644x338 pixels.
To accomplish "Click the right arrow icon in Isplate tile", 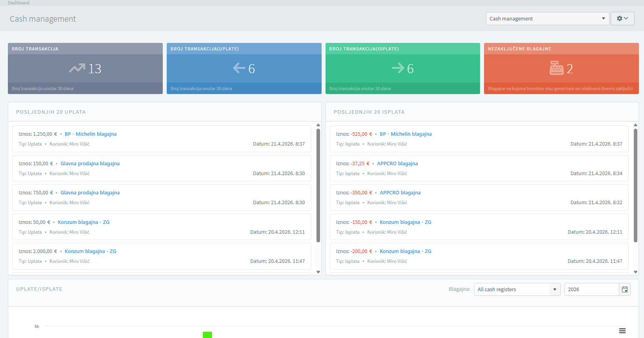I will click(x=398, y=68).
